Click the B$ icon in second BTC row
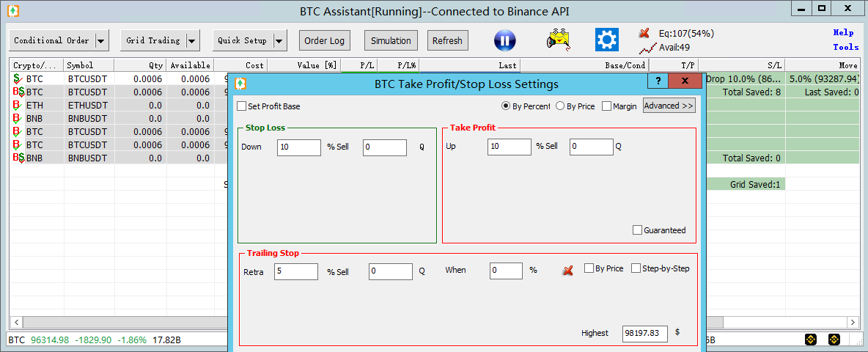This screenshot has height=352, width=868. [18, 92]
